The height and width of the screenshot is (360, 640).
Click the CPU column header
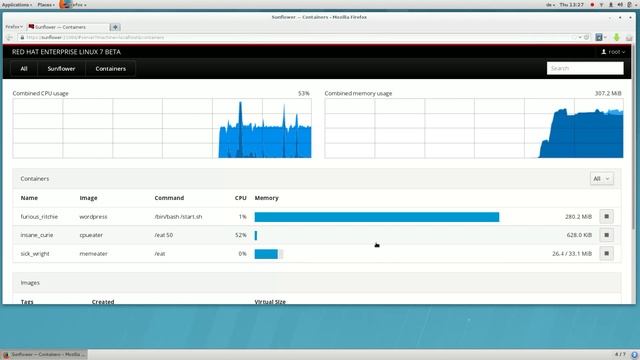(240, 198)
